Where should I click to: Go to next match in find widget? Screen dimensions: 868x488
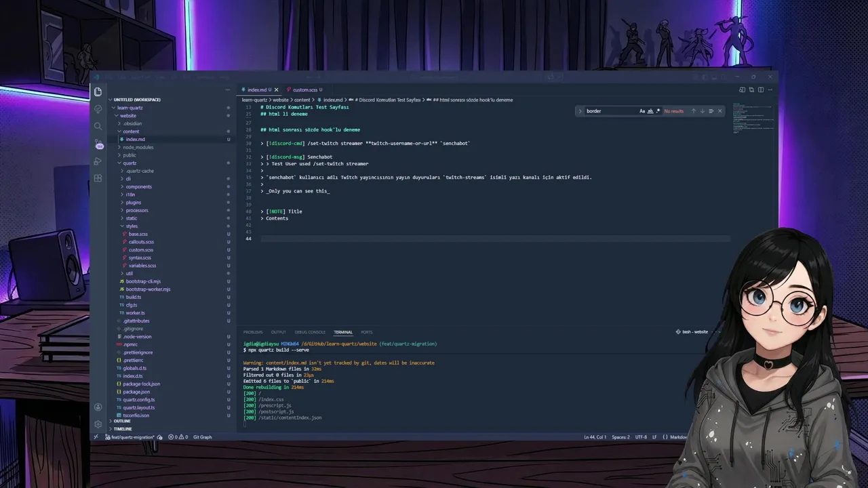(x=702, y=110)
